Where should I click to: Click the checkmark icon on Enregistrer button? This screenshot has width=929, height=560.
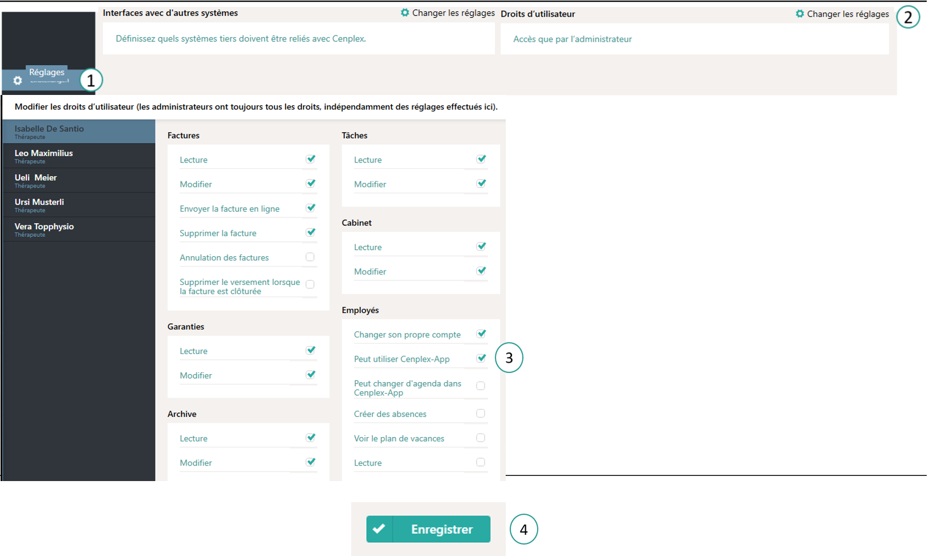[x=379, y=529]
